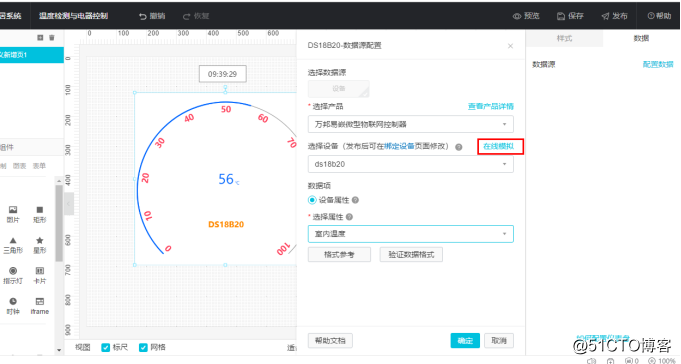Click help icon next to 选择属性

[x=349, y=217]
